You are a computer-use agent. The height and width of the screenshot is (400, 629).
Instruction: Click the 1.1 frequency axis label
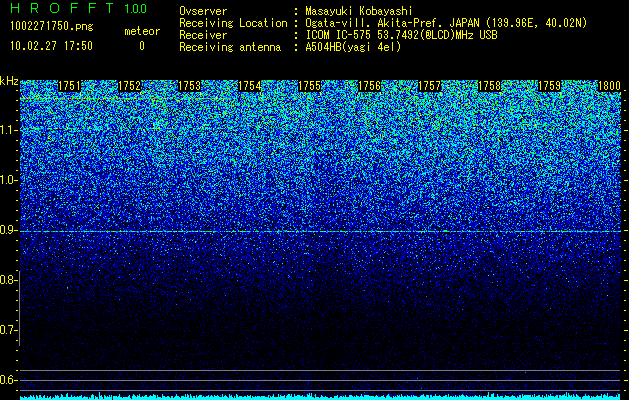coord(9,130)
